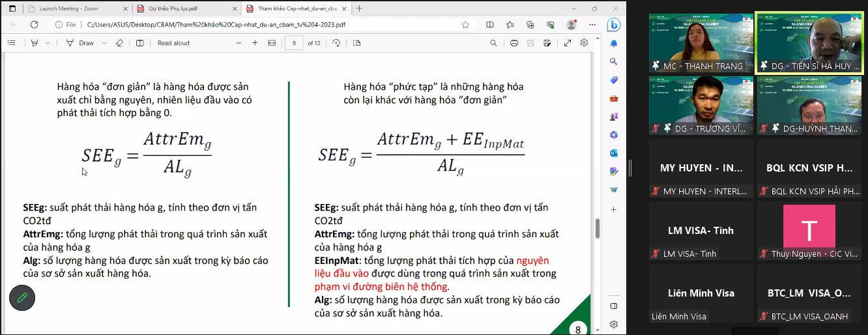This screenshot has height=335, width=868.
Task: Open Browser essentials icon
Action: coord(551,25)
